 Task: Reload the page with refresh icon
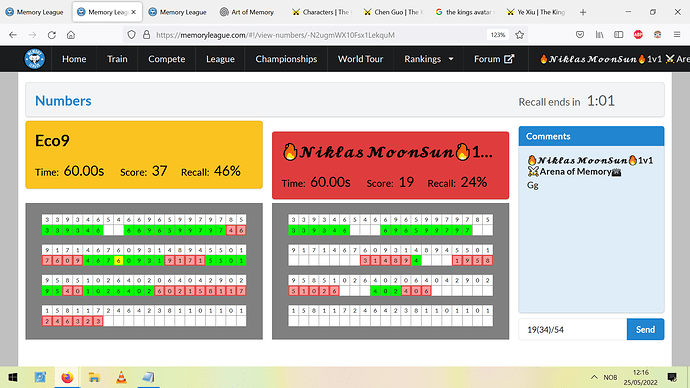(51, 35)
